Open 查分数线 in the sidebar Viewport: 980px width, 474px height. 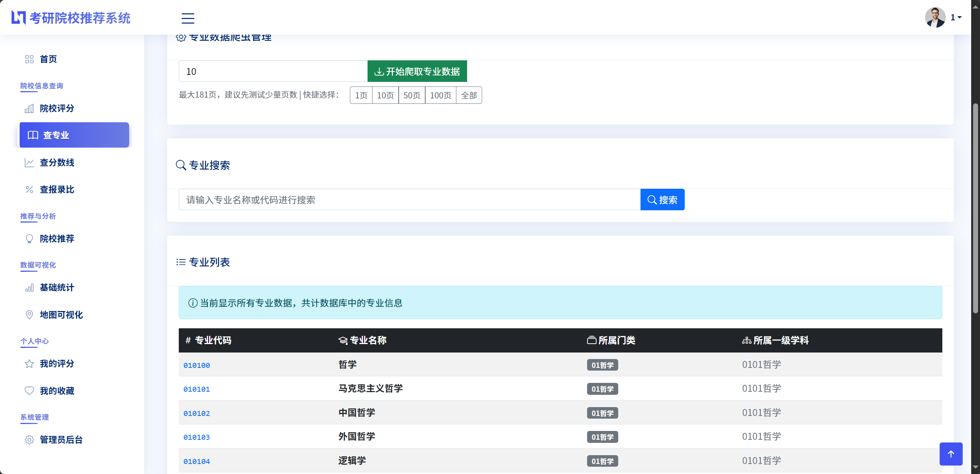57,163
